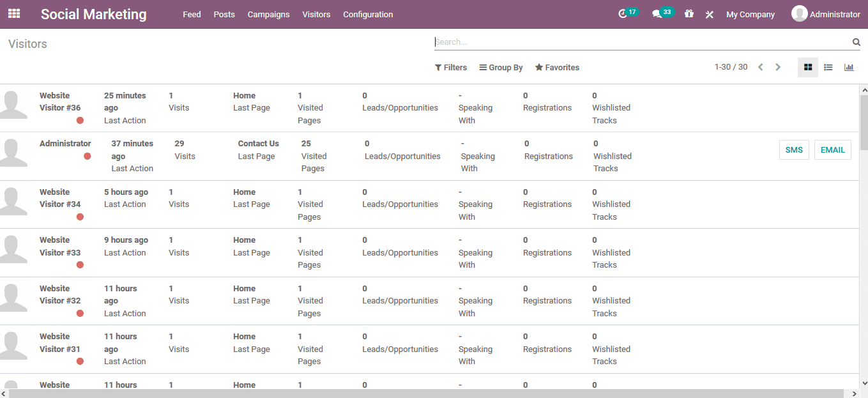Open the Campaigns menu
Screen dimensions: 868x398
[268, 14]
